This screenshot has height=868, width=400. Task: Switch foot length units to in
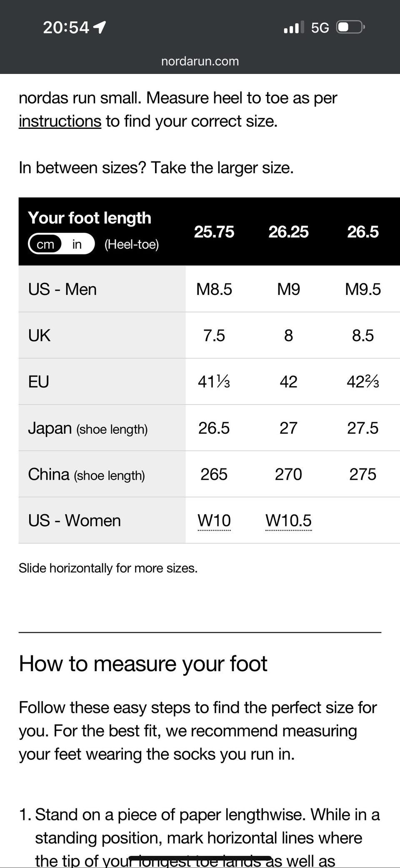[x=77, y=244]
